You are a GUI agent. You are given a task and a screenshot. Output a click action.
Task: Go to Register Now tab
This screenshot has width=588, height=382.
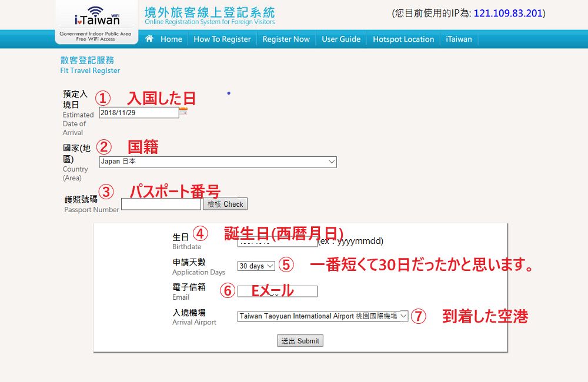[x=286, y=39]
